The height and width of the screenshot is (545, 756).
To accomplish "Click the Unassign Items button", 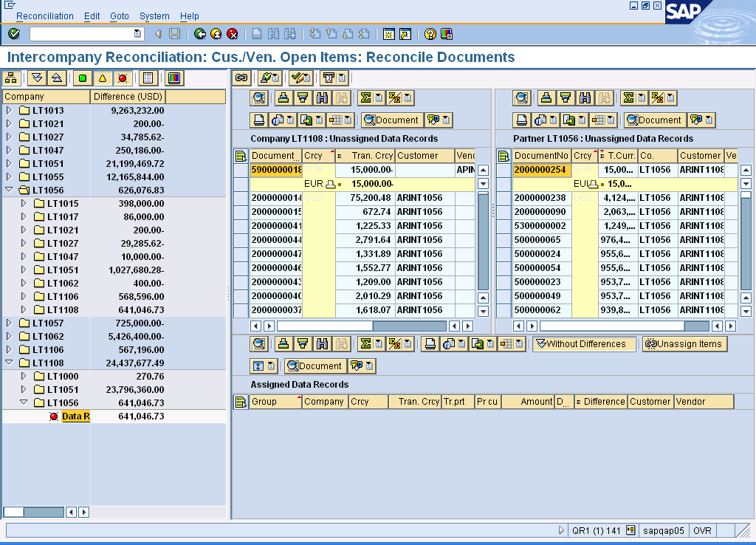I will pos(684,344).
